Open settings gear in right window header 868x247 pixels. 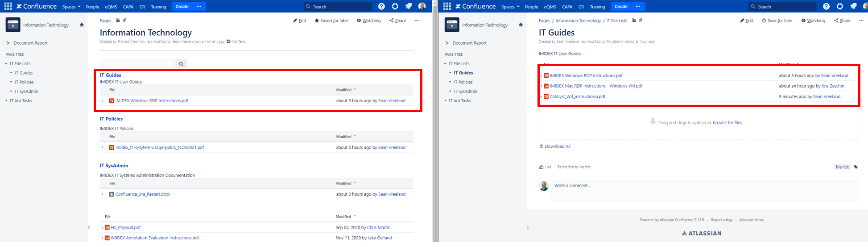839,7
